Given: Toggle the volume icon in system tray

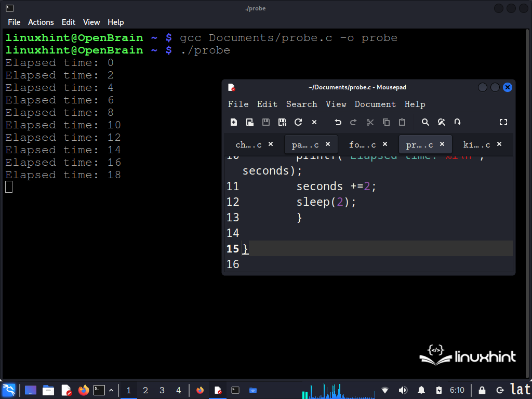Looking at the screenshot, I should (x=403, y=390).
